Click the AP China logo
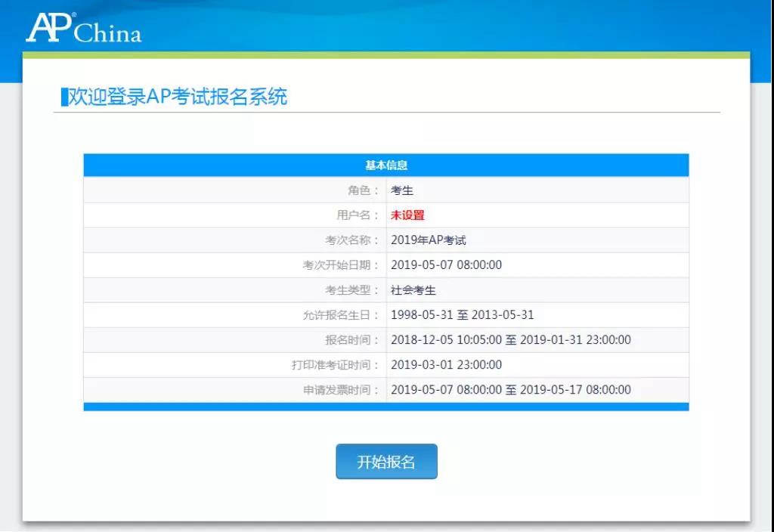The height and width of the screenshot is (532, 774). click(84, 28)
